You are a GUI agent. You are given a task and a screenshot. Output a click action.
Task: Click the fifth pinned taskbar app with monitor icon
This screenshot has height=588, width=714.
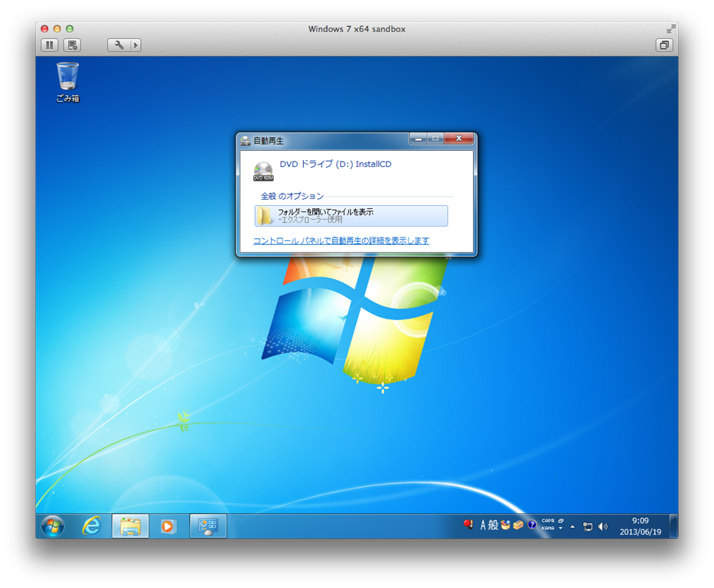(x=208, y=526)
